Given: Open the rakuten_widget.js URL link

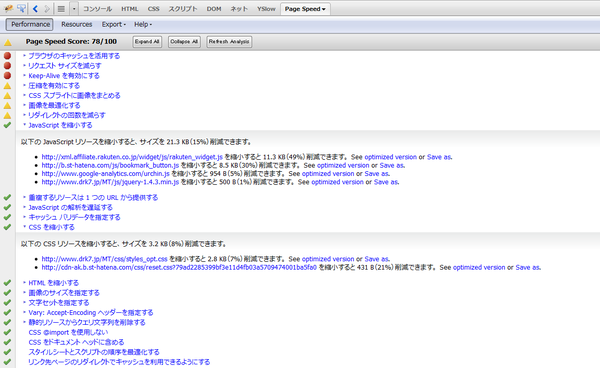Looking at the screenshot, I should 132,157.
